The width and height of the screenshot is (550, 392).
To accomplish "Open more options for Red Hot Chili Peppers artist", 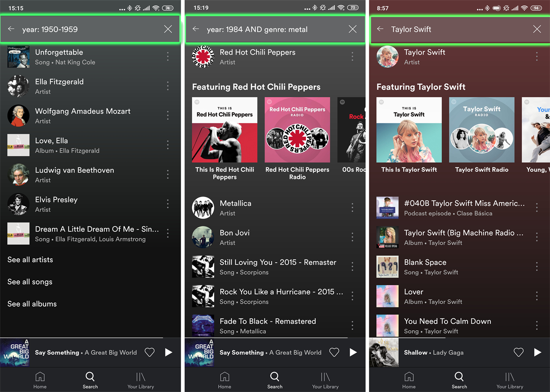I will tap(352, 57).
